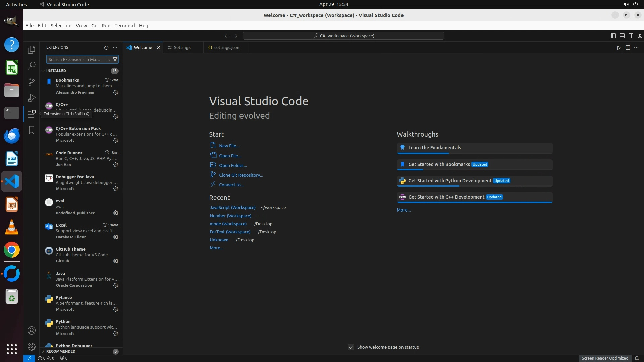644x362 pixels.
Task: Click the Refresh extensions icon
Action: coord(106,48)
